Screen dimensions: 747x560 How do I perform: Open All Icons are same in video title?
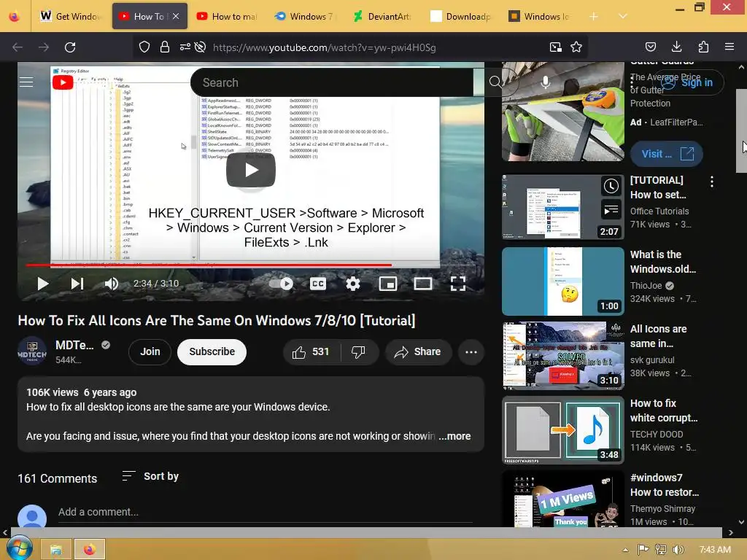pyautogui.click(x=658, y=336)
